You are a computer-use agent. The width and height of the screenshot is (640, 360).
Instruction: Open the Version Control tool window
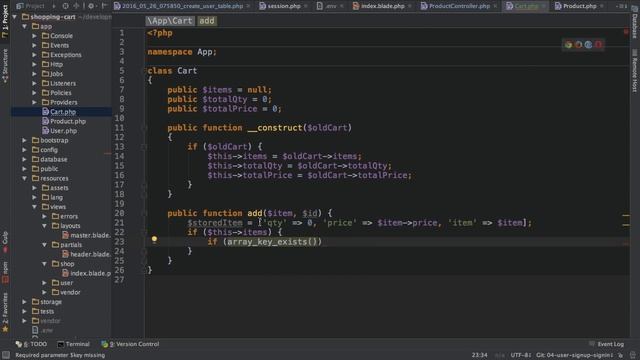(x=131, y=344)
